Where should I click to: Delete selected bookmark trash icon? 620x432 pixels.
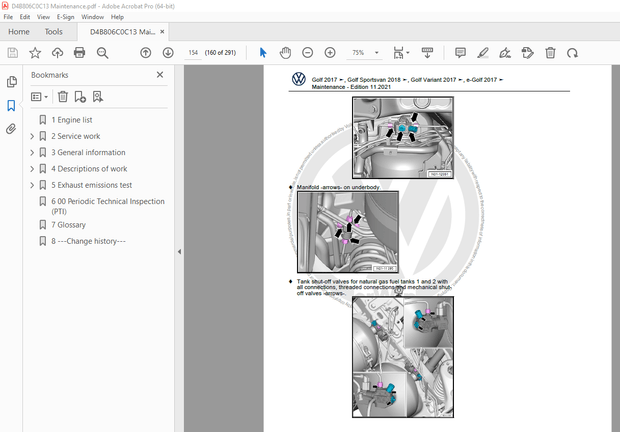click(63, 96)
